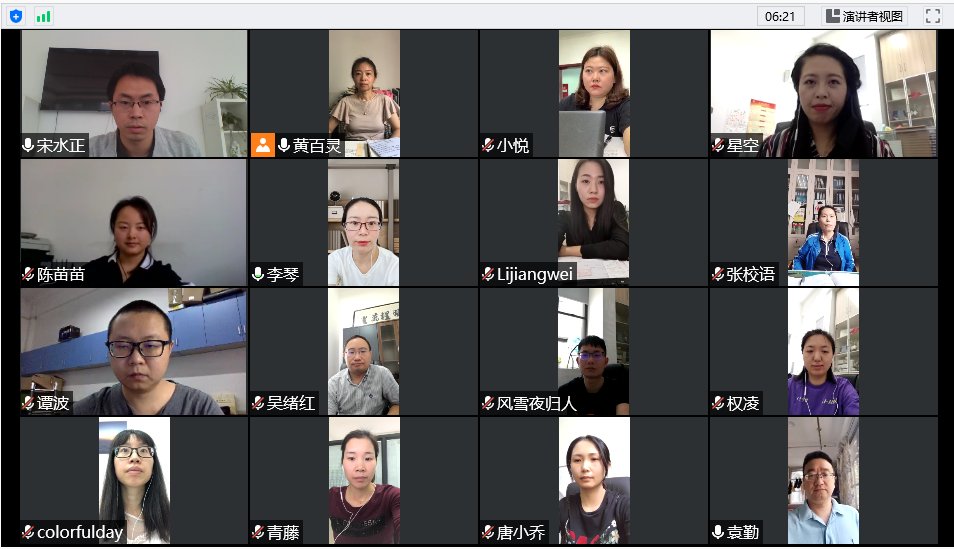The height and width of the screenshot is (549, 954).
Task: Enter full screen mode icon
Action: pos(933,16)
